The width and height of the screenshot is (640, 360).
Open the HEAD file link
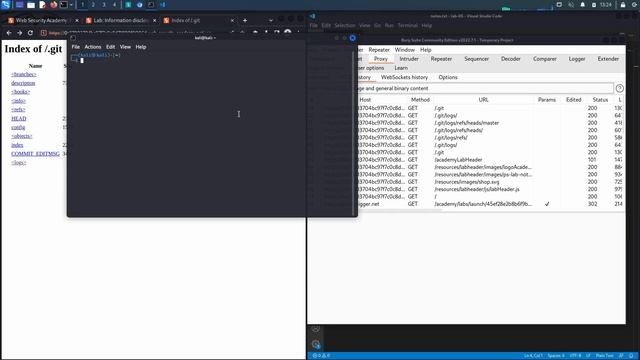(19, 118)
